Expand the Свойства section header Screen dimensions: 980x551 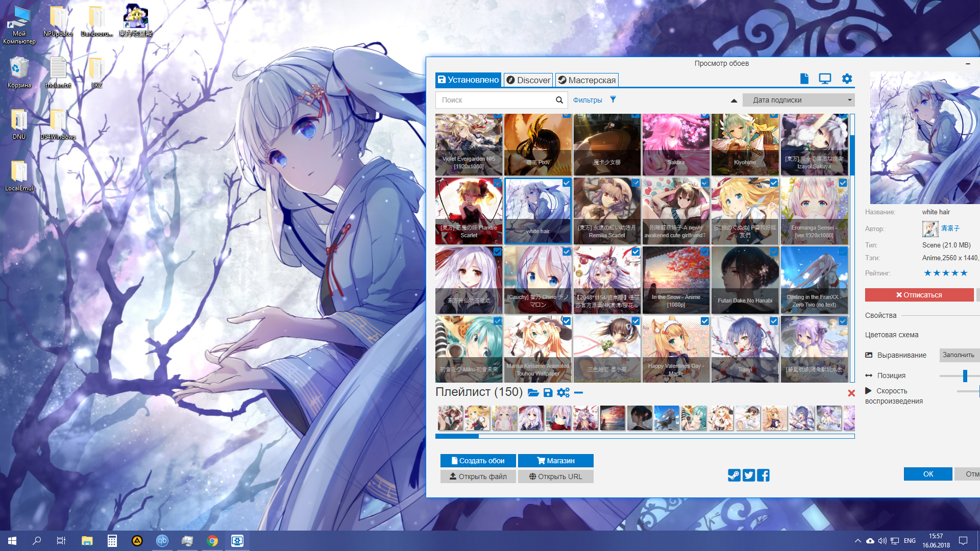click(880, 315)
